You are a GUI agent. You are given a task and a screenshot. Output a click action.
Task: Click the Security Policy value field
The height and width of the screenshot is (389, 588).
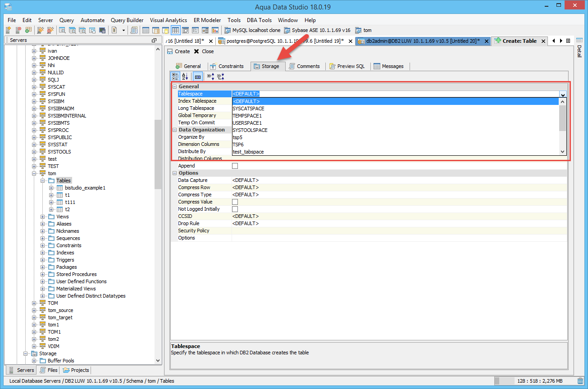click(x=399, y=231)
